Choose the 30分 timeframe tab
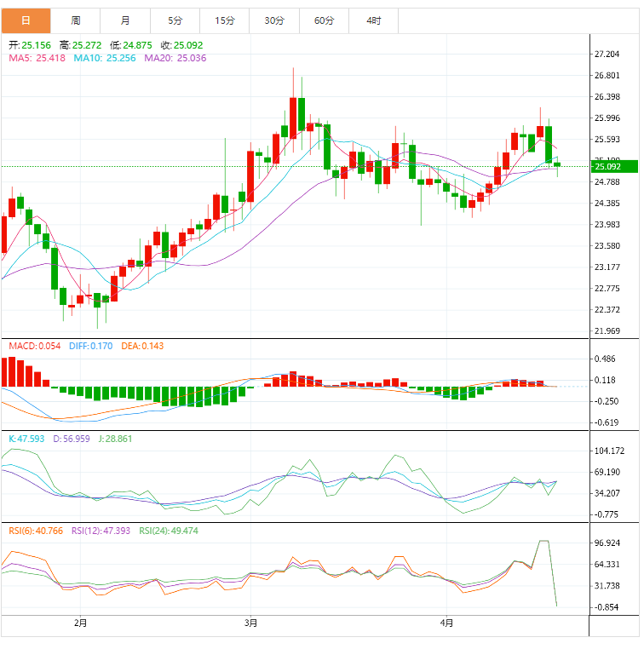Screen dimensions: 644x649 274,20
